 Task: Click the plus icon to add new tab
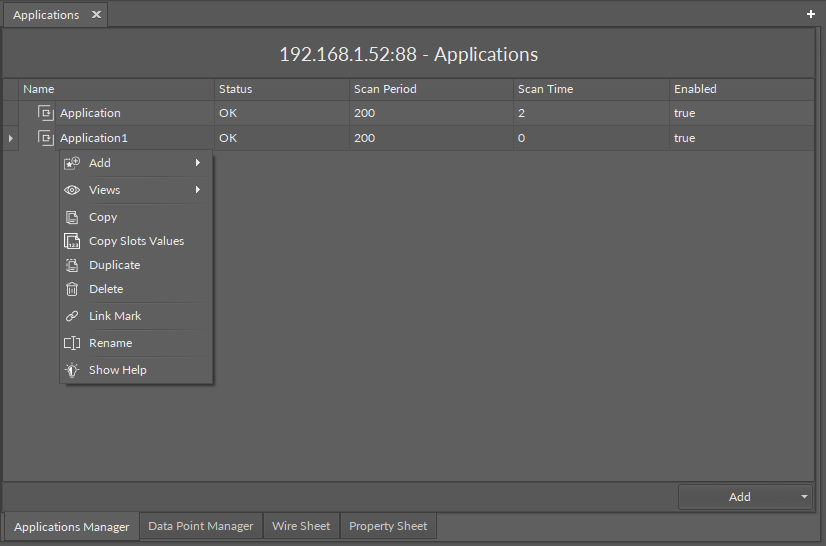point(811,15)
